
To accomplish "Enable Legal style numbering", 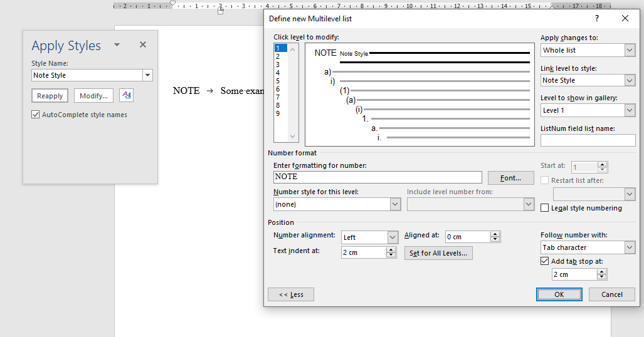I will pyautogui.click(x=544, y=208).
